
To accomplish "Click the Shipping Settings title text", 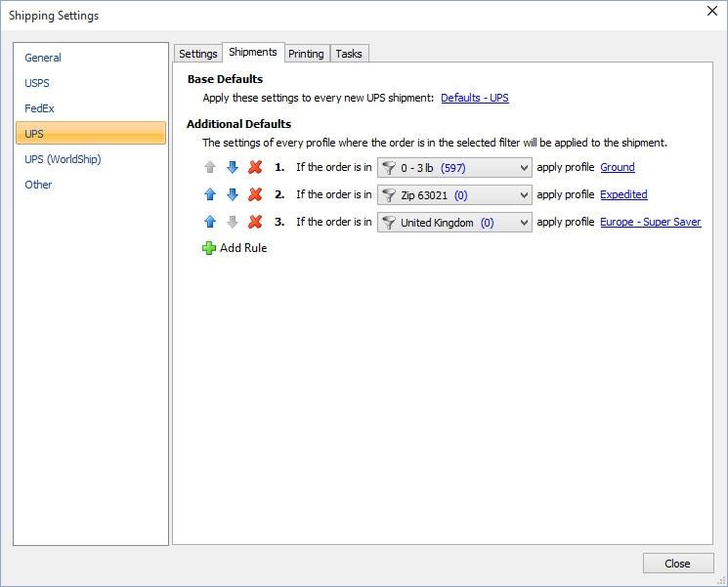I will (54, 16).
